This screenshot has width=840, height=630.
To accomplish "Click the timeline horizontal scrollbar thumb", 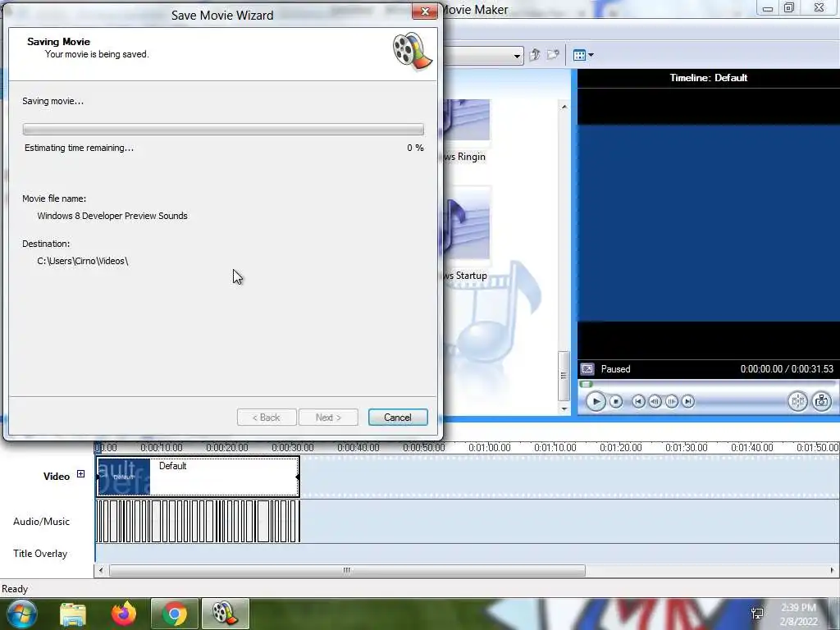I will [x=347, y=571].
